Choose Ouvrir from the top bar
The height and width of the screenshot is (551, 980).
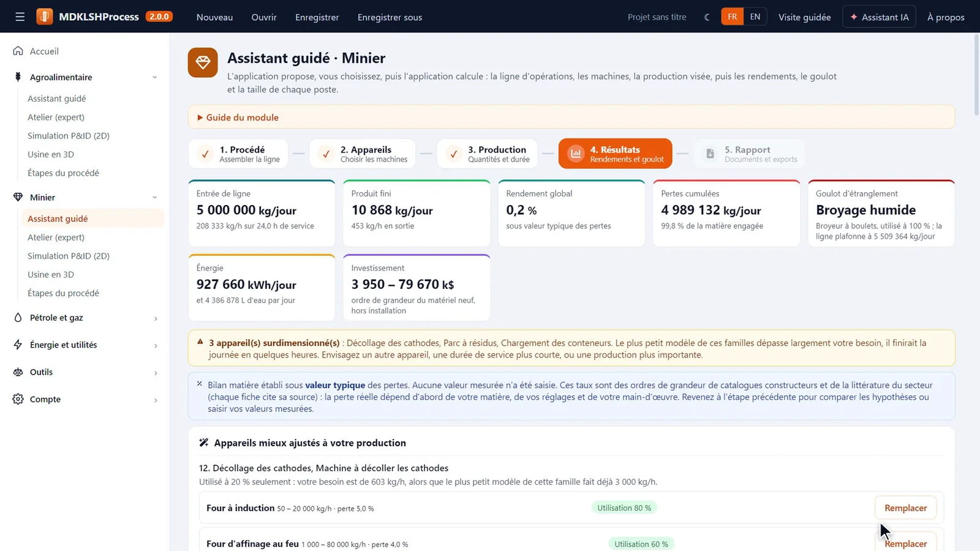pyautogui.click(x=264, y=17)
